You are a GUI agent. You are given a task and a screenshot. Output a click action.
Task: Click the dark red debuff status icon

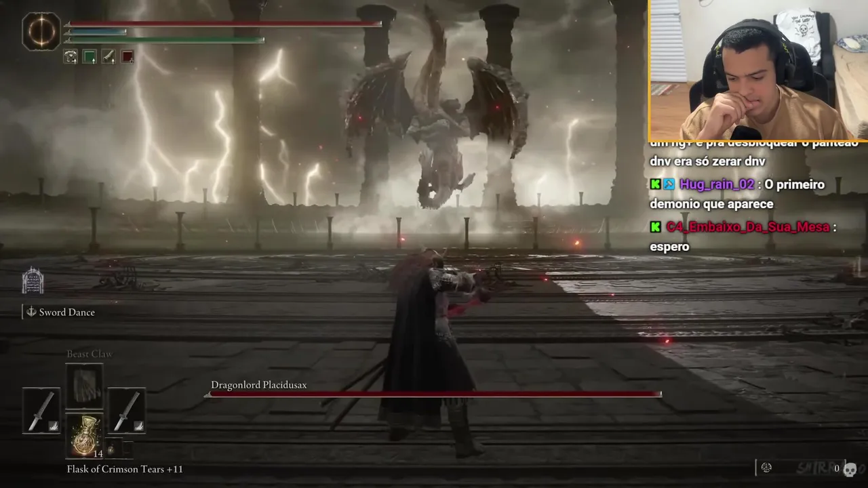[127, 57]
